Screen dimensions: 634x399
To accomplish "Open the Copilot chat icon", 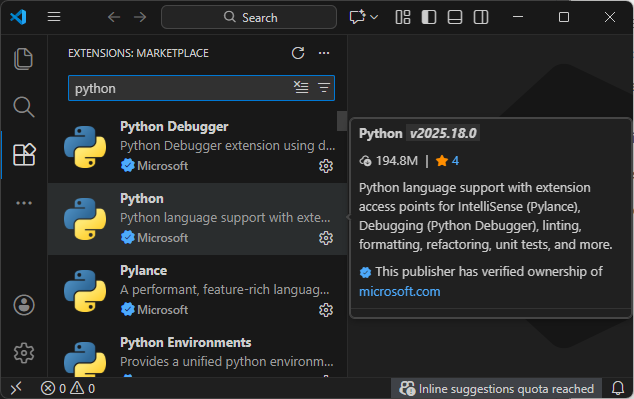I will tap(357, 17).
